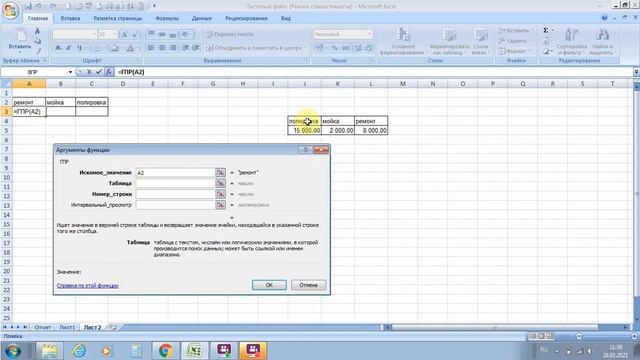Open the number format dropdown

click(370, 34)
